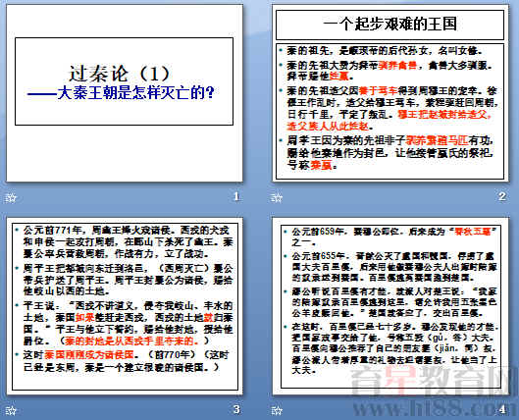Click slide number 4 label
Image resolution: width=519 pixels, height=420 pixels.
coord(502,409)
